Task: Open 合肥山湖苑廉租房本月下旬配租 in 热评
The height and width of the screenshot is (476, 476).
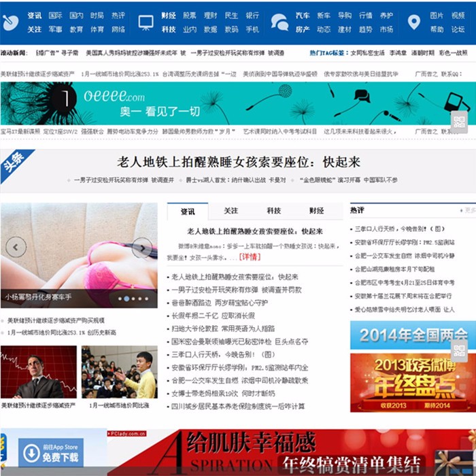Action: [x=394, y=269]
